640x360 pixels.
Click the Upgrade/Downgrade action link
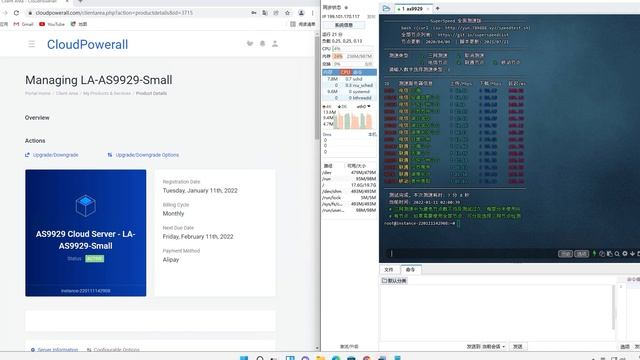[x=52, y=155]
